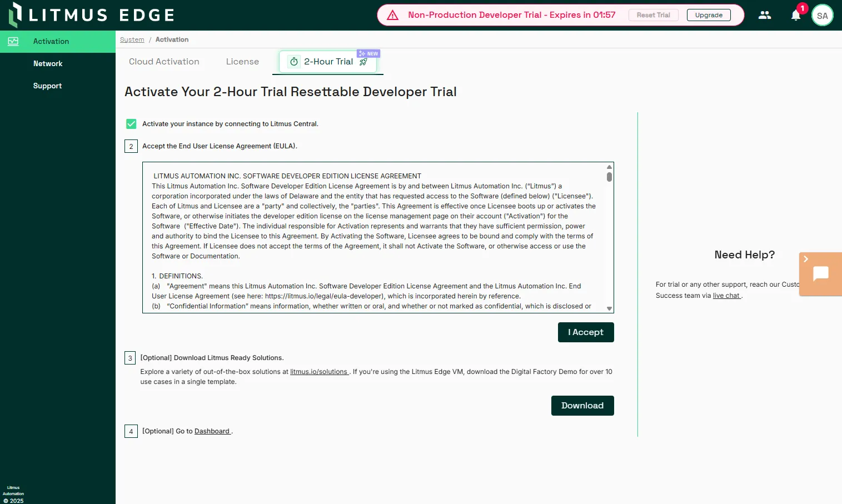Switch to License tab

click(x=242, y=62)
